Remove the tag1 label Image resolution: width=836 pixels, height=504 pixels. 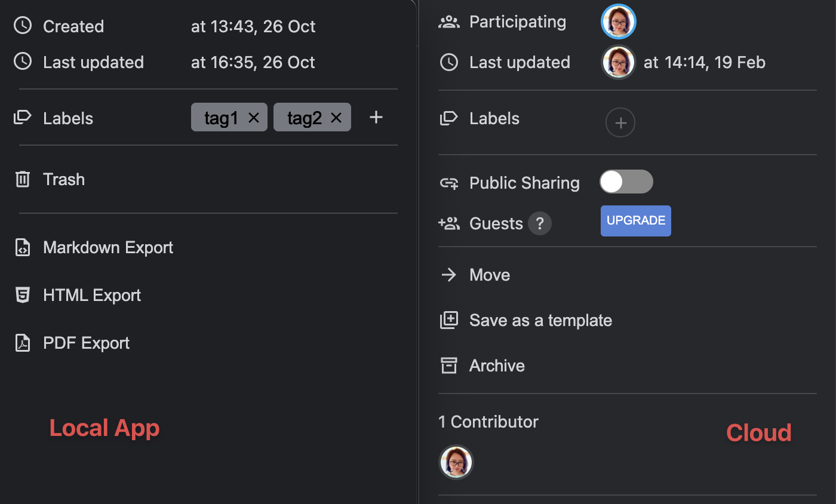coord(254,118)
